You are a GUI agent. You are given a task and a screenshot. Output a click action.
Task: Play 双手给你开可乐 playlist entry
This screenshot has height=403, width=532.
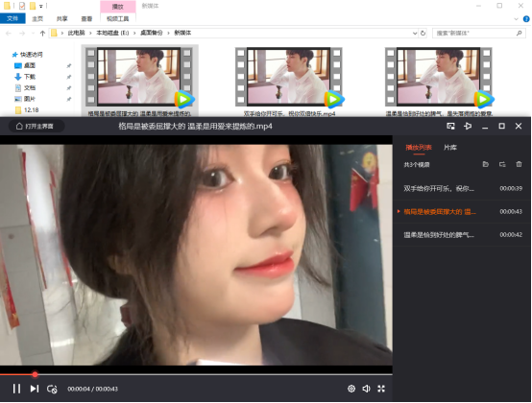coord(462,188)
